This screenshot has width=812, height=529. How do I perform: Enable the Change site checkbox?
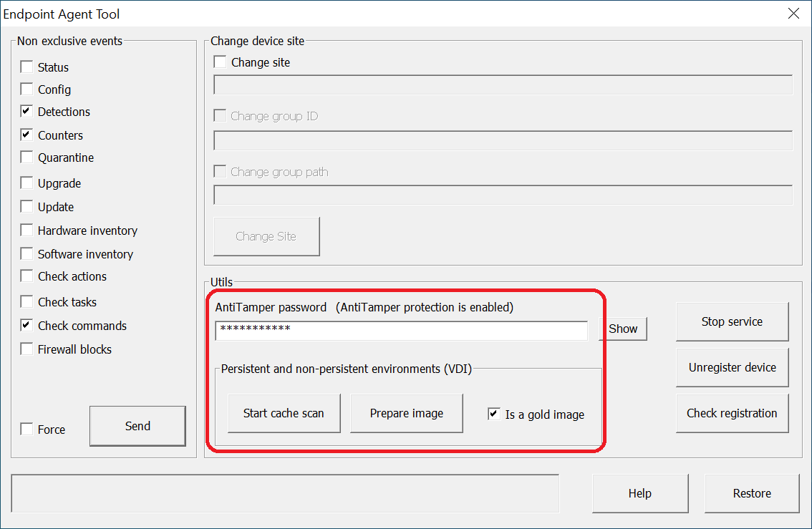coord(220,62)
